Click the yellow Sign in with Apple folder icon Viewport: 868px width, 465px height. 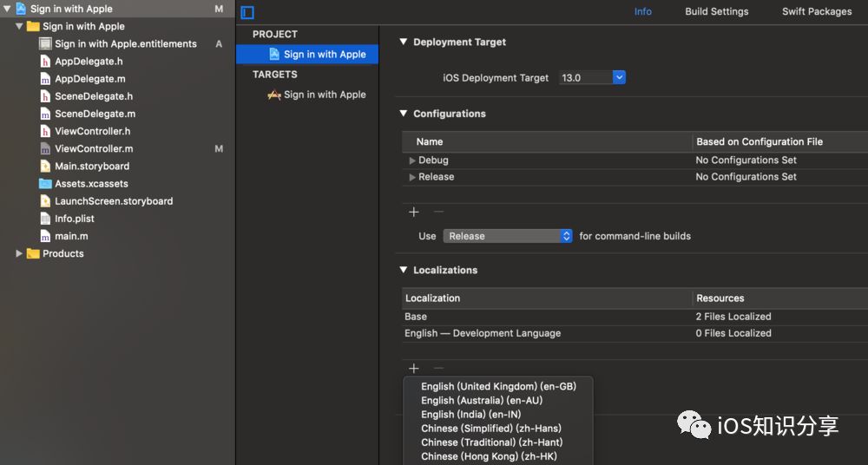(33, 26)
